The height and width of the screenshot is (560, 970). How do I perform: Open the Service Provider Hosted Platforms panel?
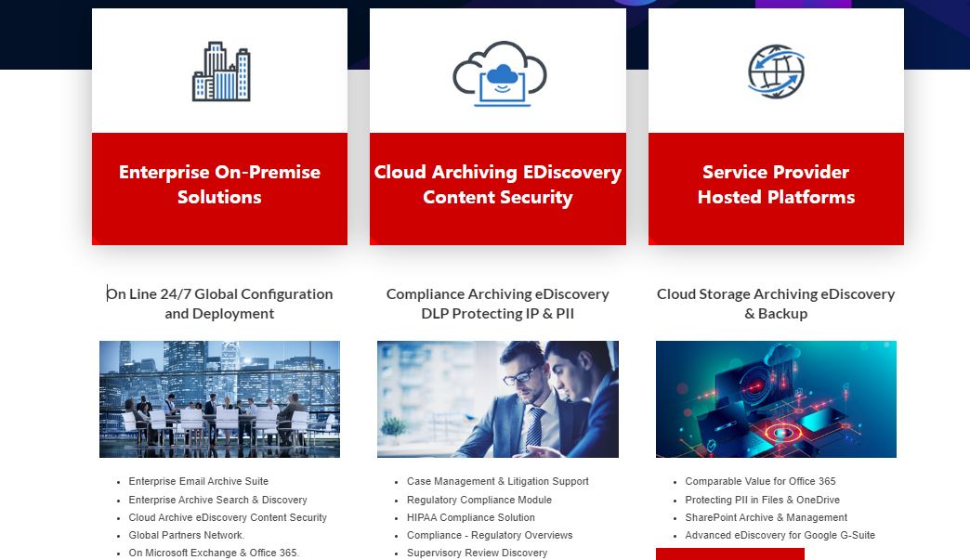click(776, 184)
